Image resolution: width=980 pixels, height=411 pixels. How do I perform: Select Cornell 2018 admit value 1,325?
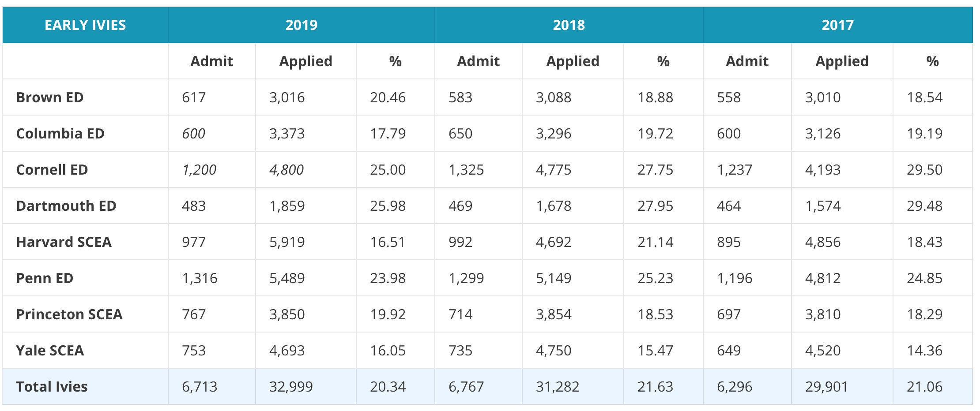[x=466, y=170]
